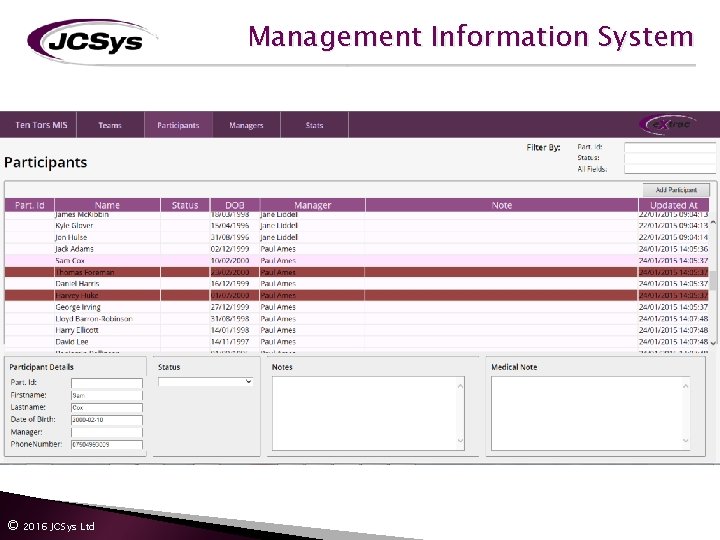Click the Add Participant button

(676, 190)
